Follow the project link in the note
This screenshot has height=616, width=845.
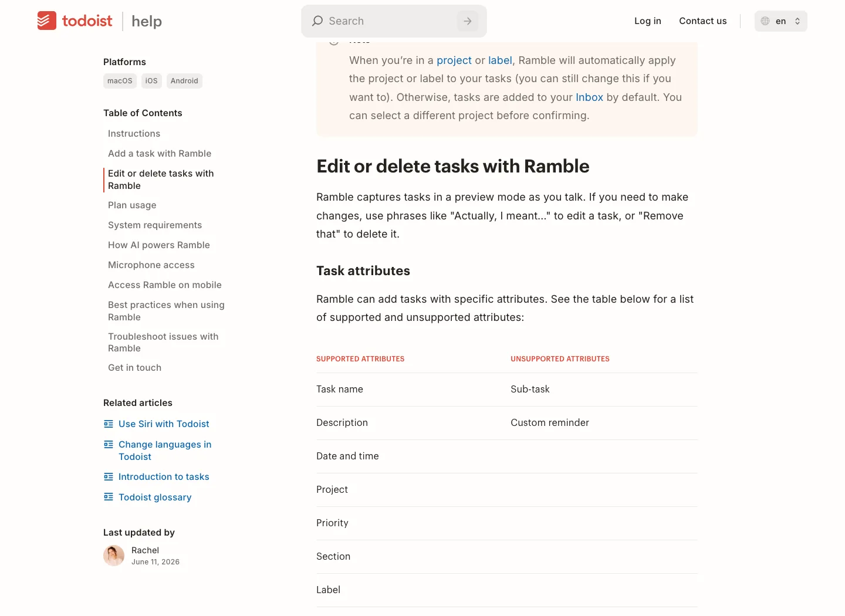click(454, 60)
